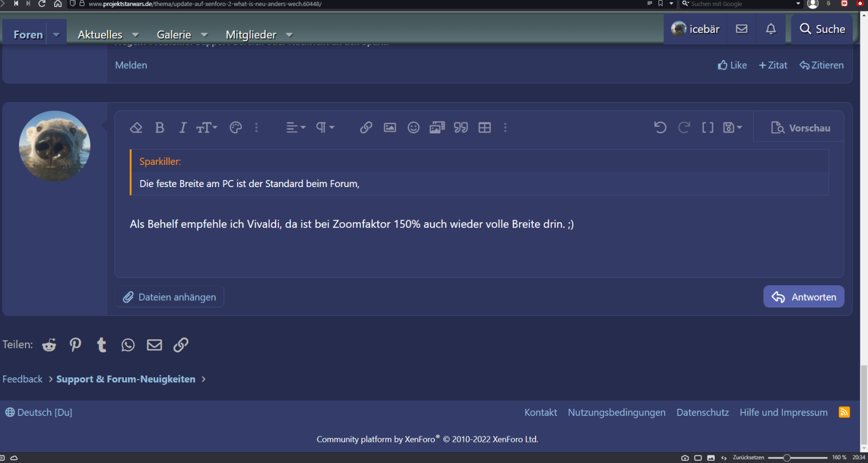
Task: Open the Mitglieder navigation tab
Action: (x=251, y=35)
